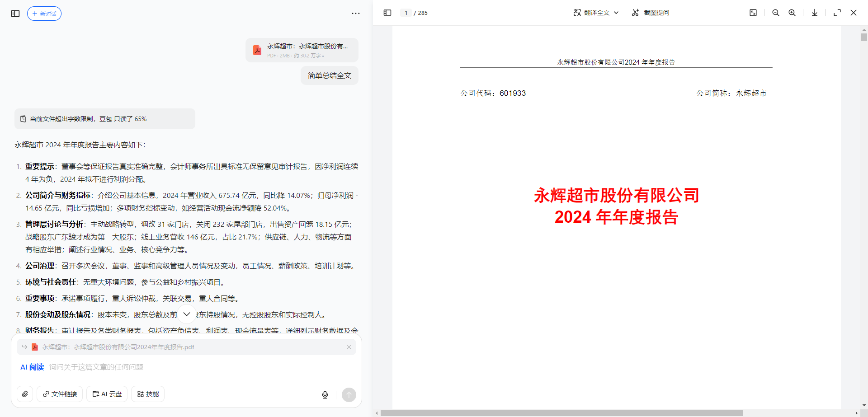Click the fit-to-page icon in the viewer
The width and height of the screenshot is (868, 417).
753,13
